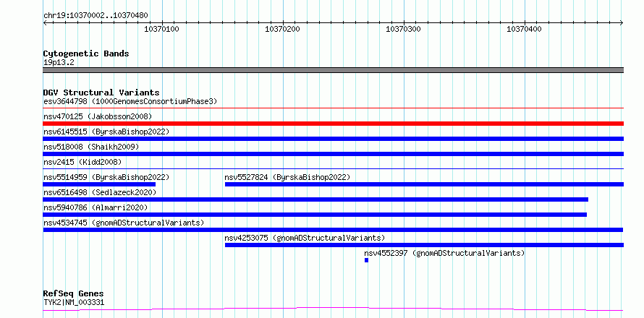Click the blue nsv6145515 variant bar
The image size is (644, 318).
pyautogui.click(x=333, y=139)
